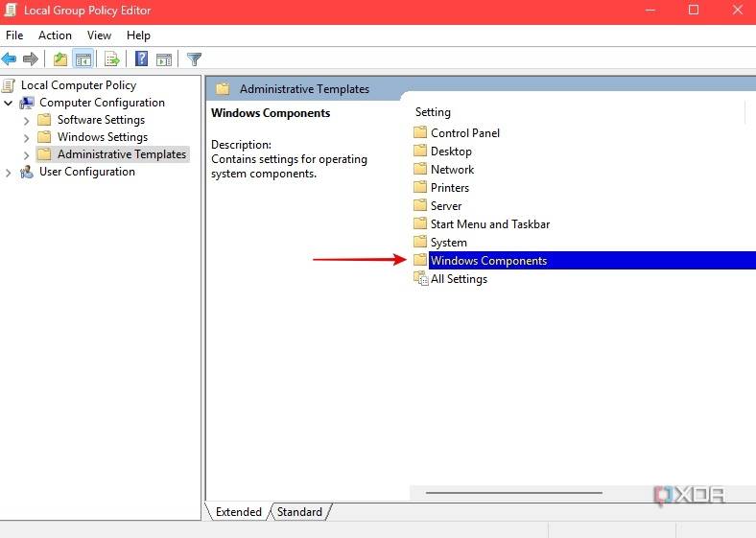Viewport: 756px width, 538px height.
Task: Click the Export List toolbar icon
Action: pyautogui.click(x=112, y=59)
